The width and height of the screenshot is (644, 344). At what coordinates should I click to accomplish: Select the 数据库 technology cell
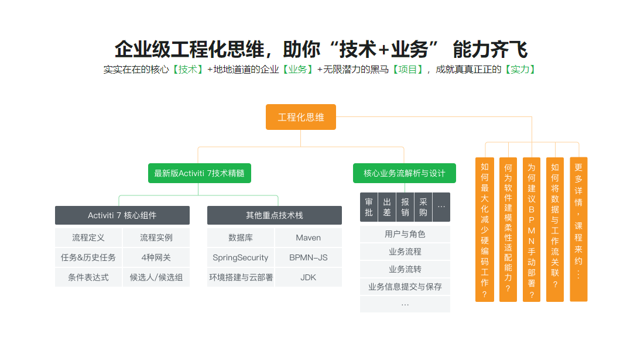(240, 237)
